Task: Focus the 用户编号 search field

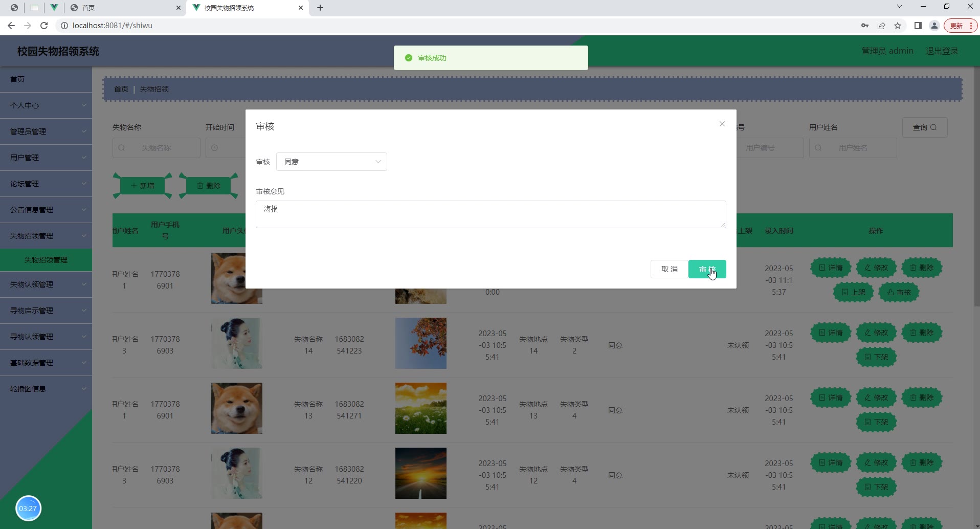Action: coord(770,148)
